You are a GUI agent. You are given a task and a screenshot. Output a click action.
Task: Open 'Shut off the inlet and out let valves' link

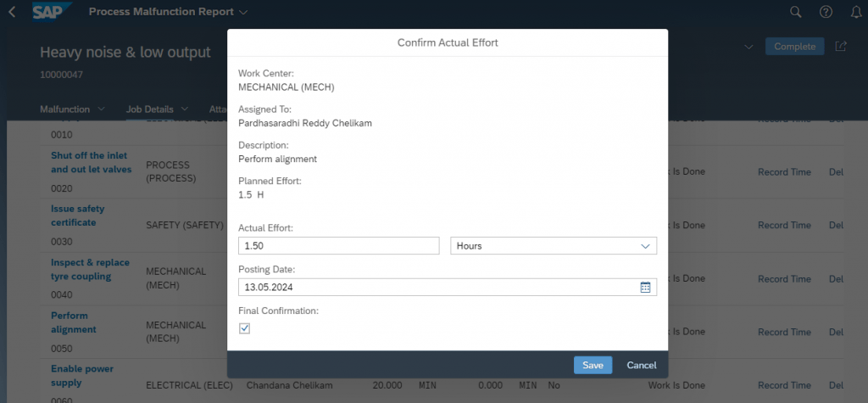click(92, 162)
